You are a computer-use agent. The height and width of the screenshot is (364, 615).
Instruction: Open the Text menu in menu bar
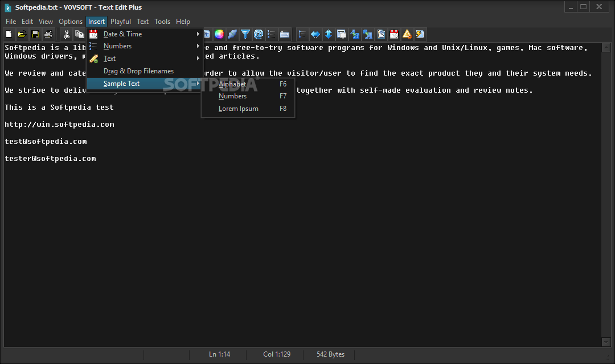[142, 22]
